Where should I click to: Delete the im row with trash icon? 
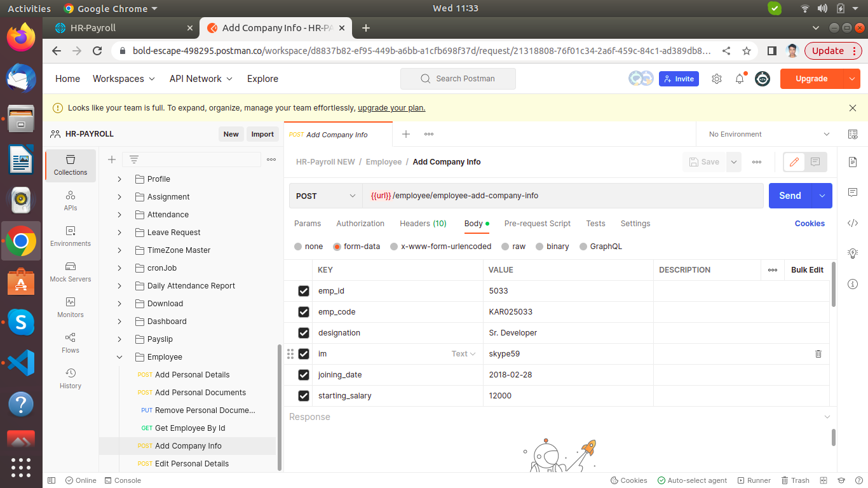818,354
